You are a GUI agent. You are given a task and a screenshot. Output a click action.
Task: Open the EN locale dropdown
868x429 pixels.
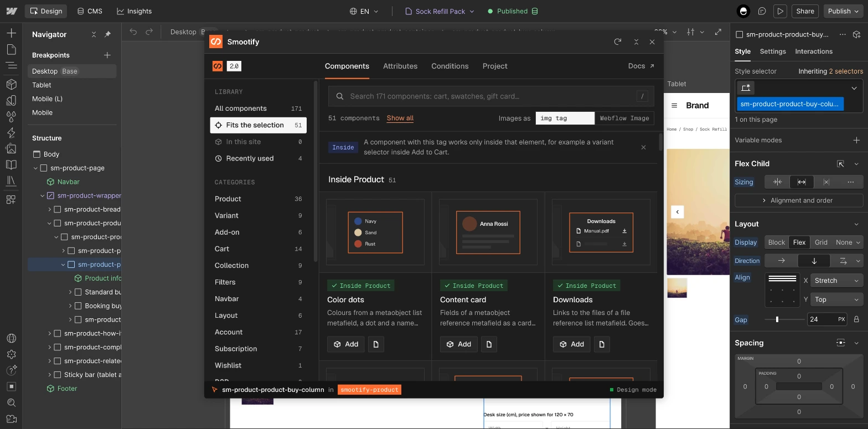[x=364, y=11]
